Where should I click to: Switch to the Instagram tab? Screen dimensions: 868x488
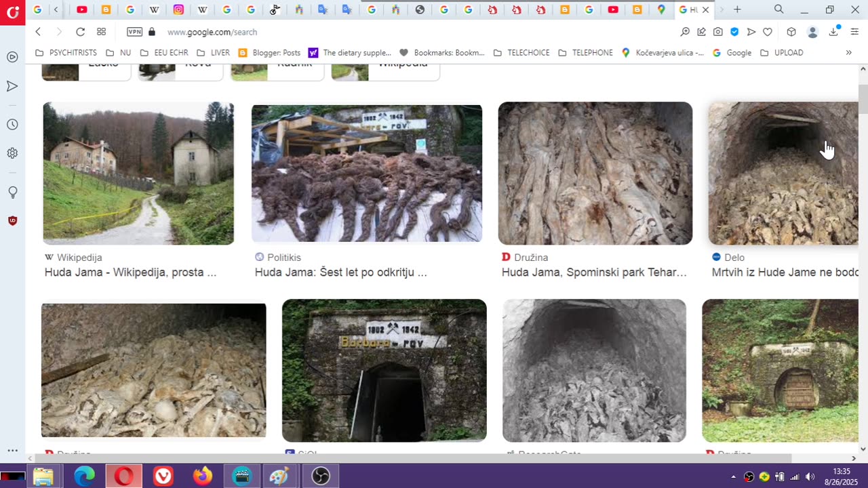(178, 9)
